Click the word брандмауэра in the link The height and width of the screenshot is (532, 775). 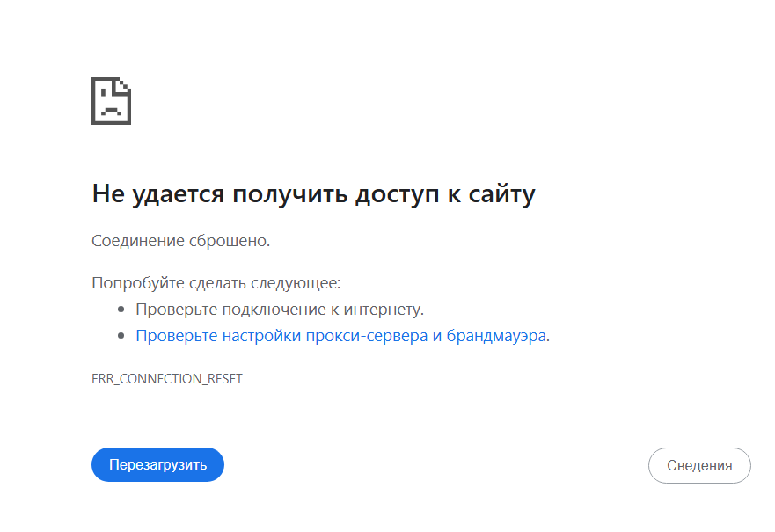click(496, 335)
